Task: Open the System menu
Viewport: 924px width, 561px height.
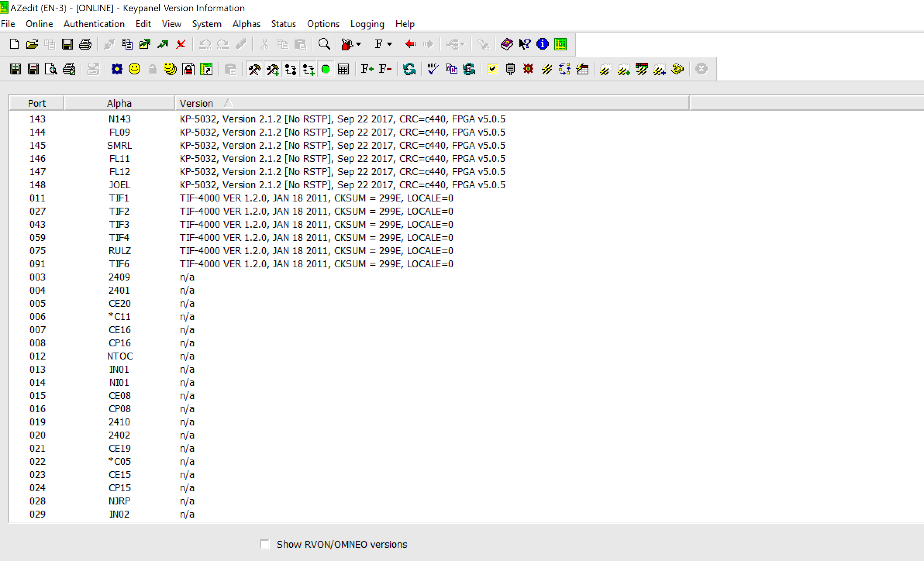Action: tap(207, 24)
